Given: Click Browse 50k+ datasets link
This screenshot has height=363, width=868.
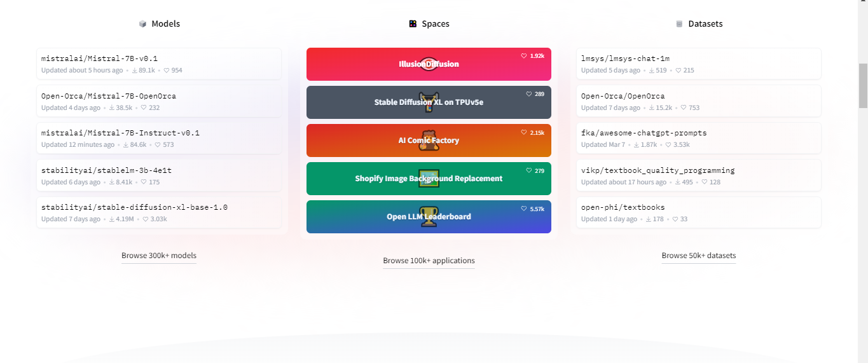Looking at the screenshot, I should tap(699, 256).
